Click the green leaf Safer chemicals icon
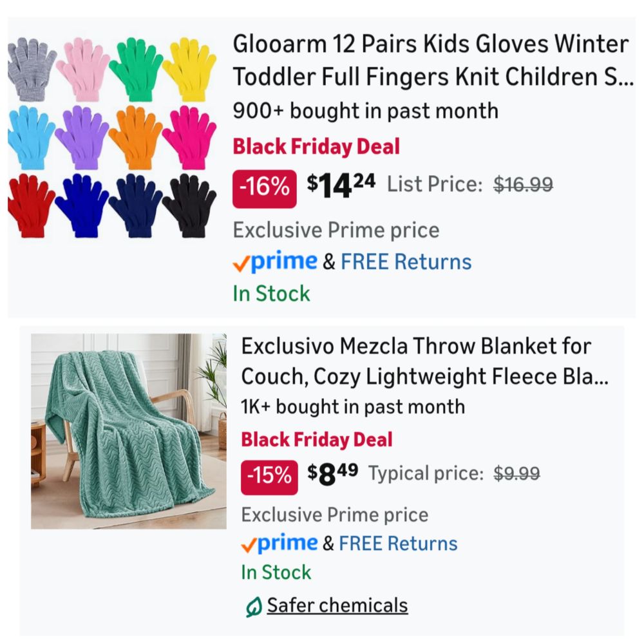644x644 pixels. click(x=253, y=607)
